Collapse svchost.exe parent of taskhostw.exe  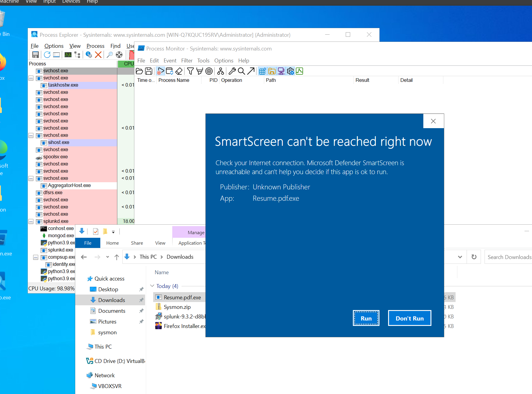[x=31, y=78]
